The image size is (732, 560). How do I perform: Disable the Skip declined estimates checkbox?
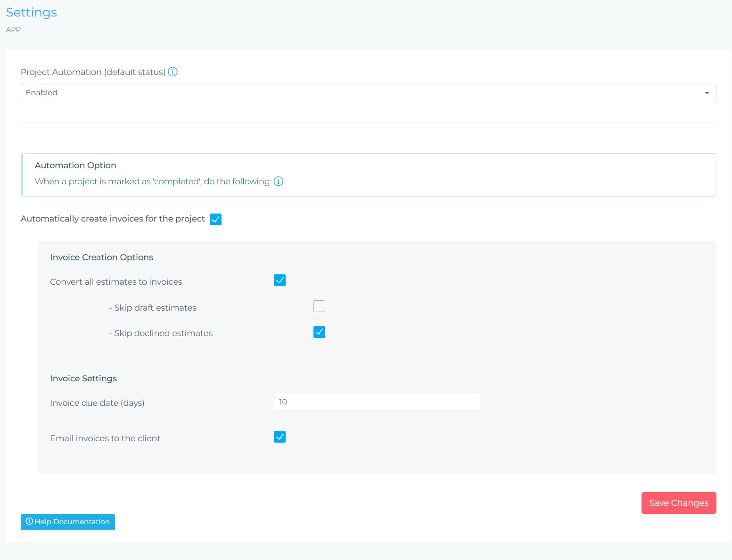tap(319, 332)
